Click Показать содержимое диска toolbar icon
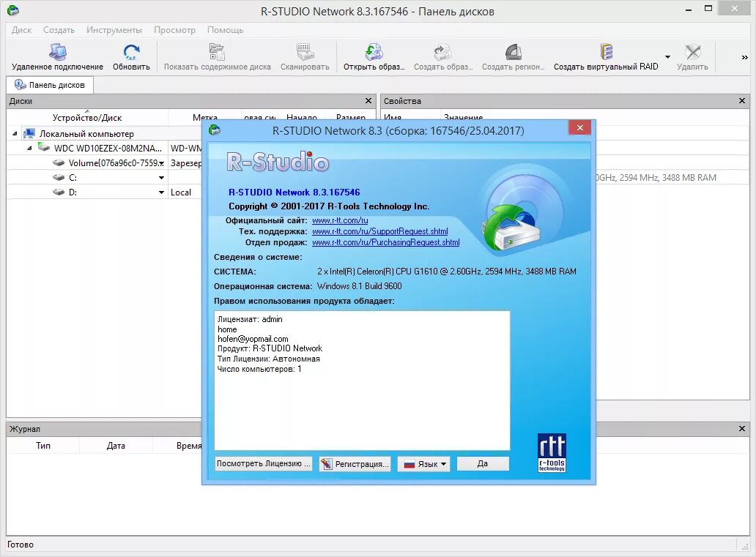Viewport: 756px width, 557px height. pos(217,51)
